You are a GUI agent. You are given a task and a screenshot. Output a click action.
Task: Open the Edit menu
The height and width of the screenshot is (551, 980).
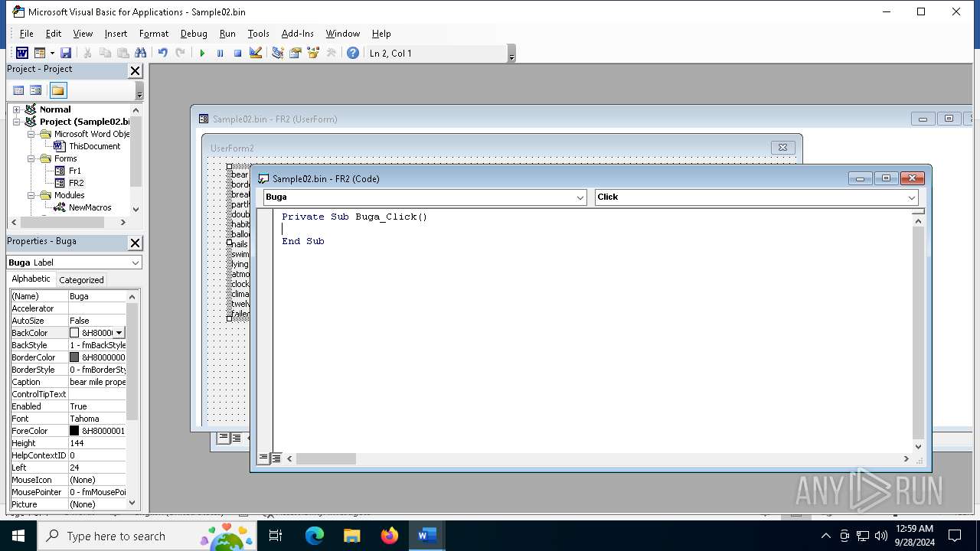tap(53, 34)
